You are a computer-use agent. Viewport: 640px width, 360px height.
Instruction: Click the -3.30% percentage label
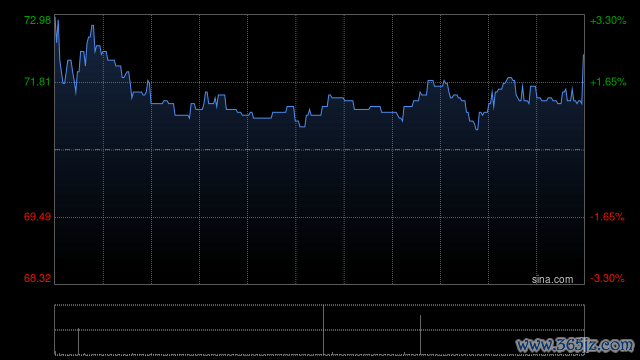(607, 278)
